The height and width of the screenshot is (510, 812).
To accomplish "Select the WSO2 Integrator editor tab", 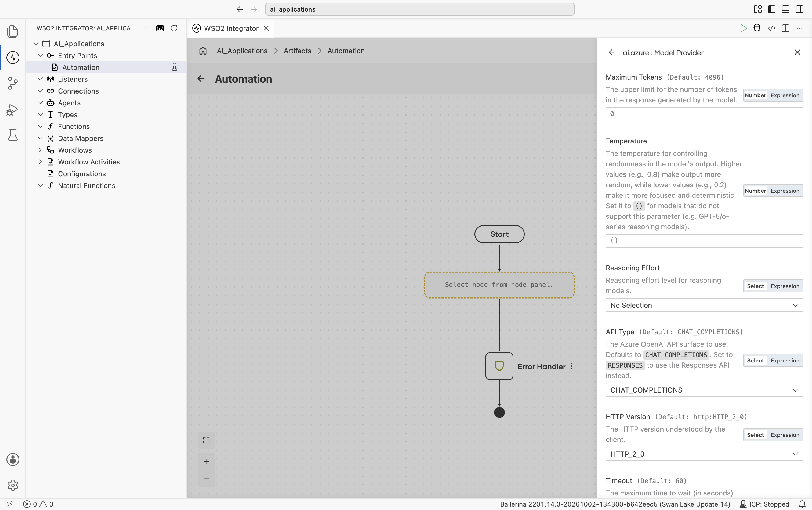I will point(231,28).
